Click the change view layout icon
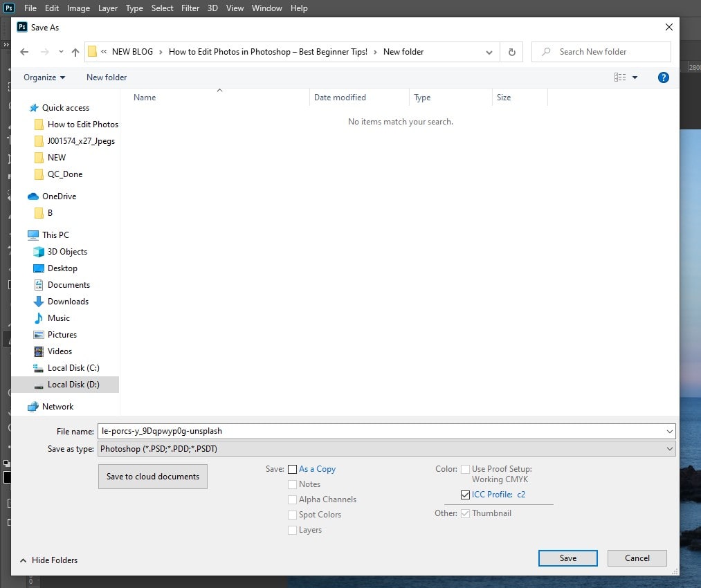 click(620, 77)
